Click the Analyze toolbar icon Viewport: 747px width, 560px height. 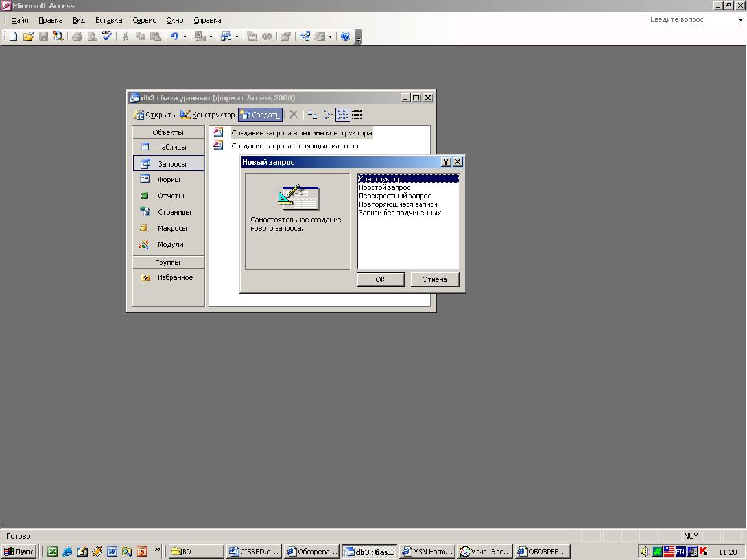pos(227,36)
